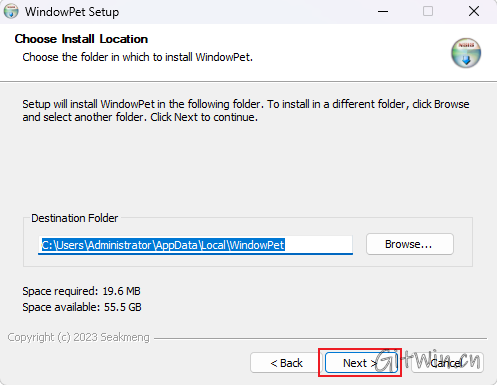Open the Browse folder dialog
Screen dimensions: 497x385
[410, 244]
